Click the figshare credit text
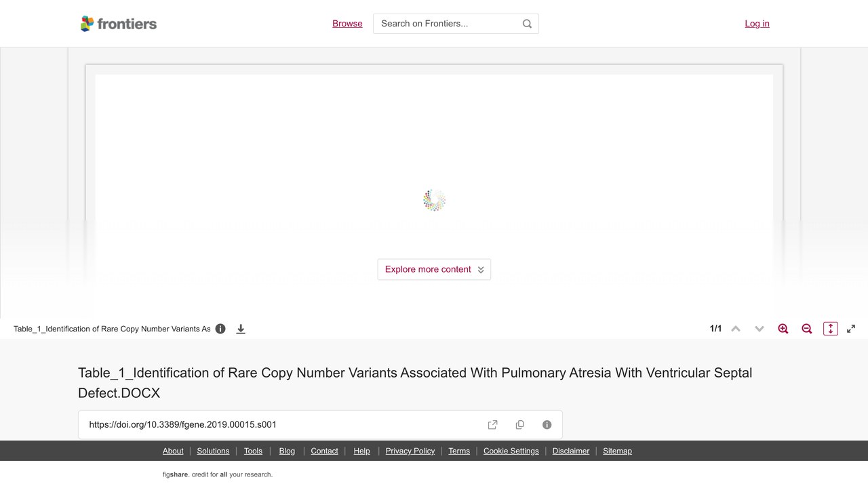868x488 pixels. pyautogui.click(x=218, y=474)
